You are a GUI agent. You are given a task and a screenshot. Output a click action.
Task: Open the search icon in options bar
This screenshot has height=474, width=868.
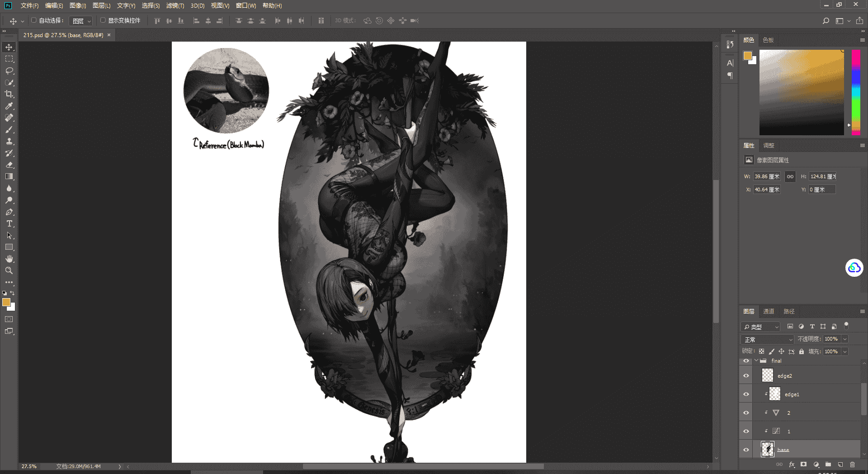coord(826,21)
